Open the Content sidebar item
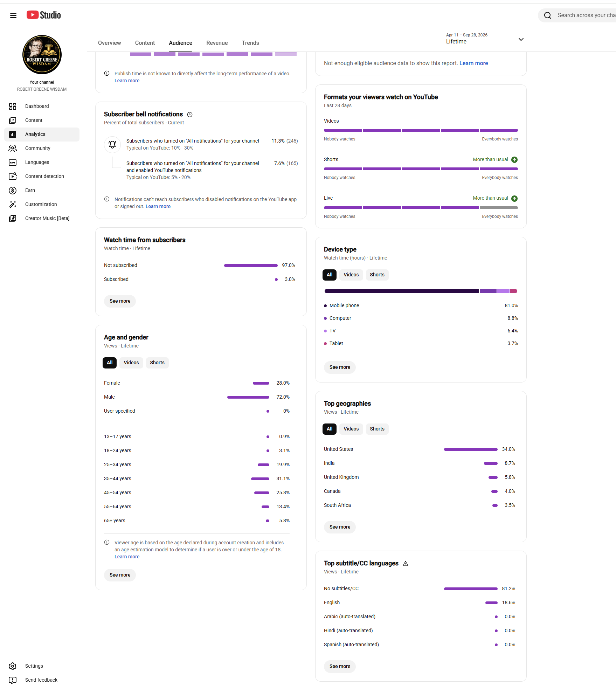The height and width of the screenshot is (689, 616). click(x=42, y=120)
